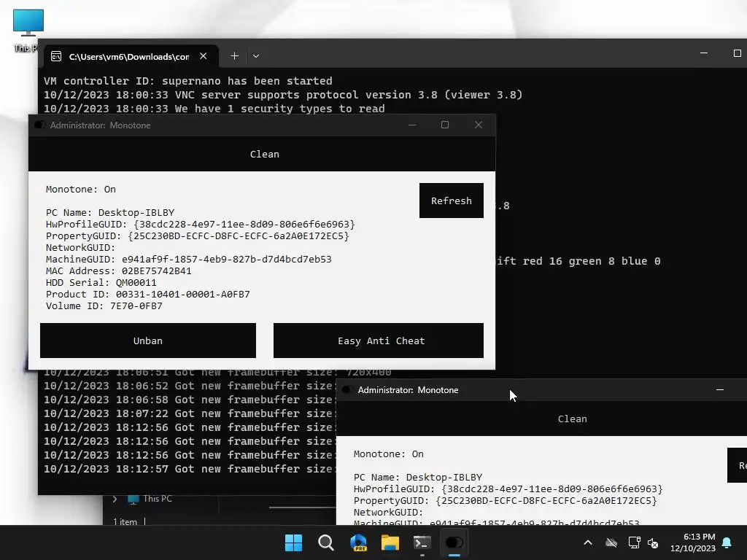Click the HDD Serial: QM00011 line
747x560 pixels.
point(101,282)
